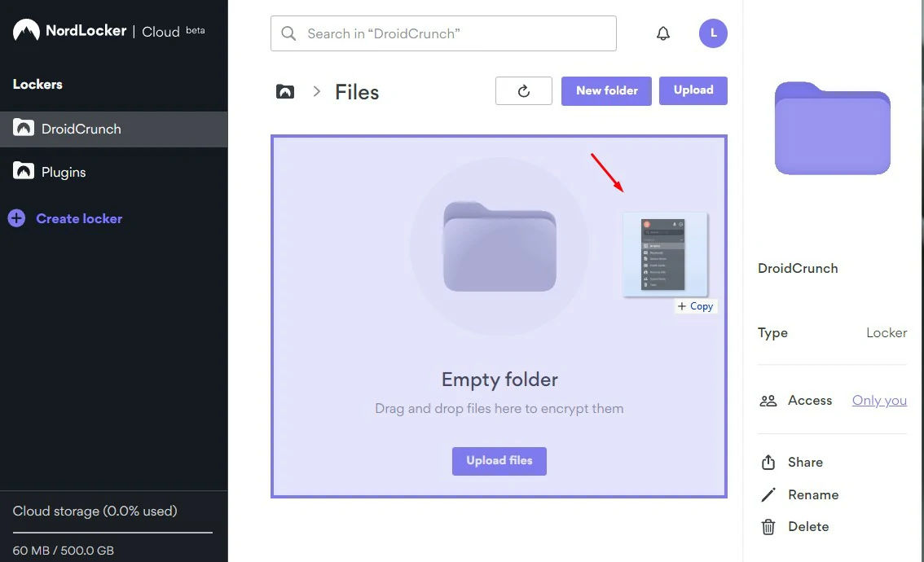The image size is (924, 562).
Task: Click the breadcrumb chevron before Files
Action: pyautogui.click(x=316, y=91)
